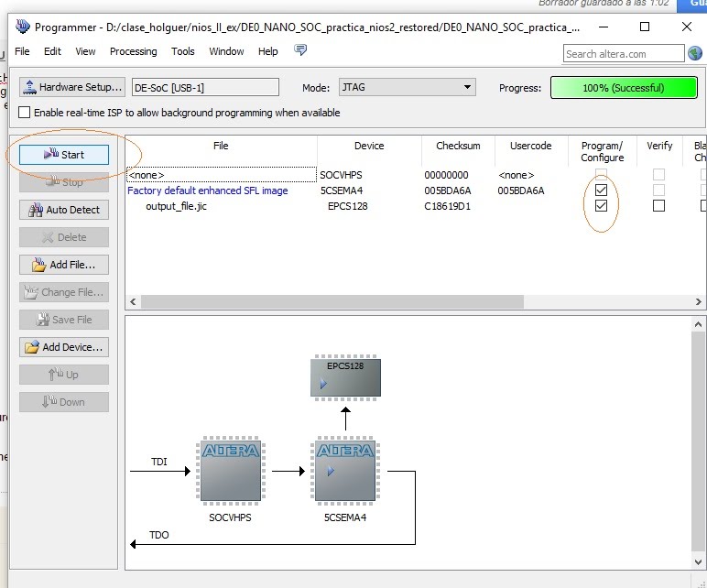
Task: Click the Save File button
Action: coord(63,320)
